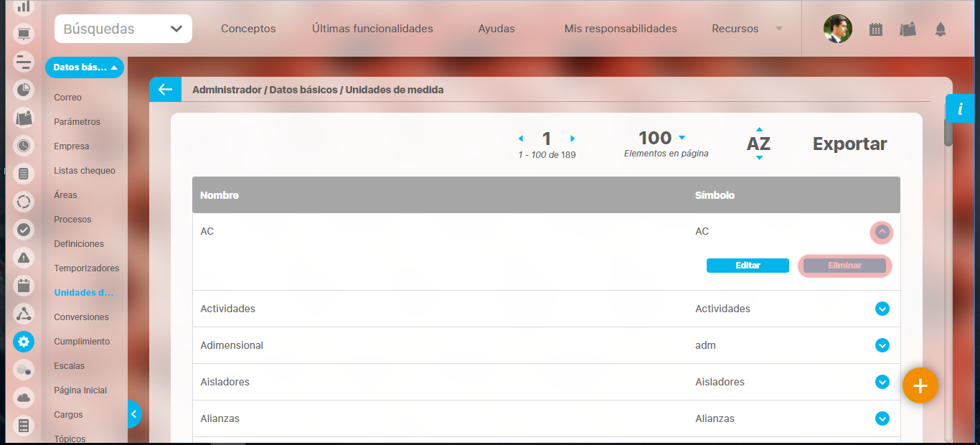Click Exportar to export the list
The image size is (980, 445).
[849, 144]
